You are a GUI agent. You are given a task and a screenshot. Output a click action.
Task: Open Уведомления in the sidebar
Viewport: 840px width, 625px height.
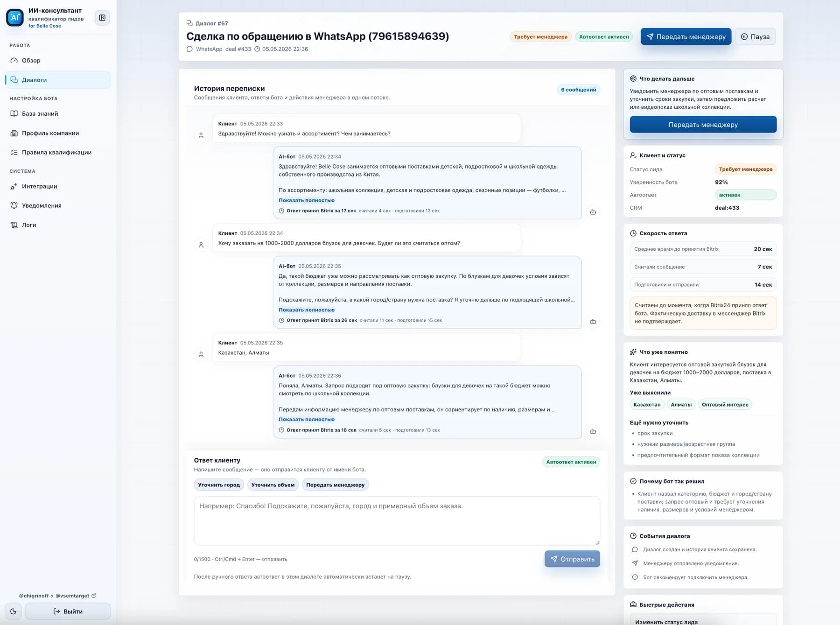click(57, 205)
